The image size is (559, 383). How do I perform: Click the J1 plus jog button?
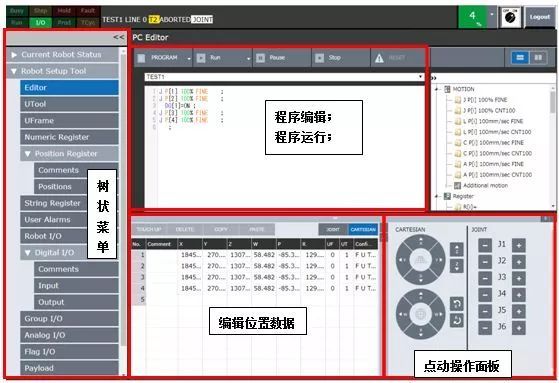519,245
